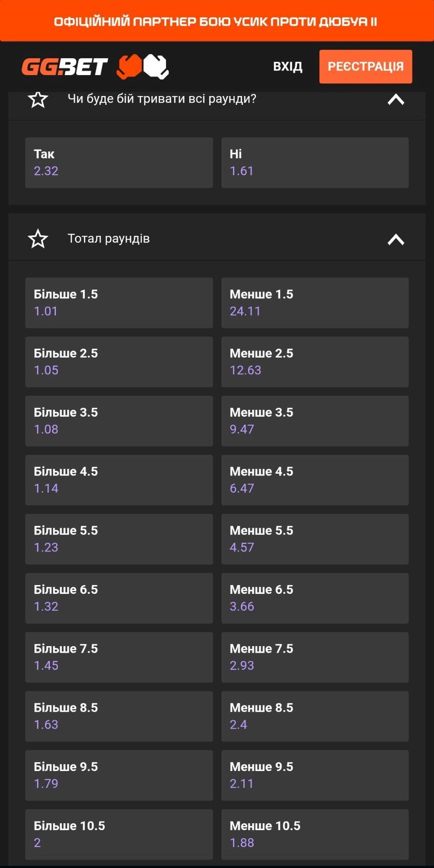Choose 'Більше 4.5' at 1.14
Screen dimensions: 434x868
coord(119,480)
